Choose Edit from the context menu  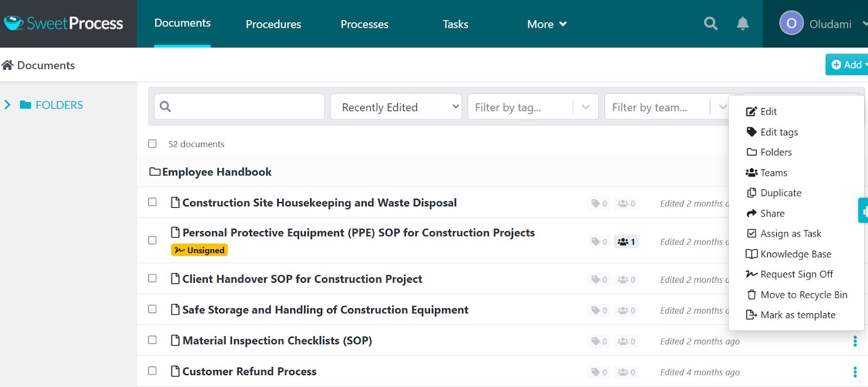coord(762,111)
